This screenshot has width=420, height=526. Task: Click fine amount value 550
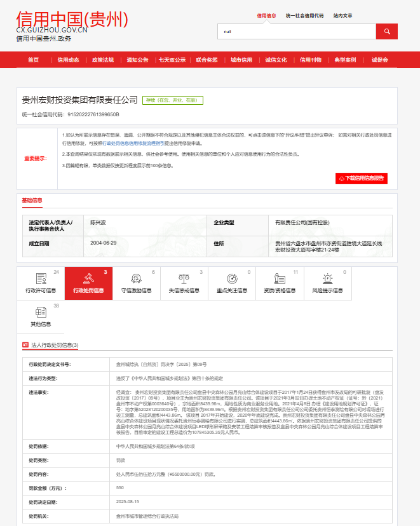[x=119, y=488]
